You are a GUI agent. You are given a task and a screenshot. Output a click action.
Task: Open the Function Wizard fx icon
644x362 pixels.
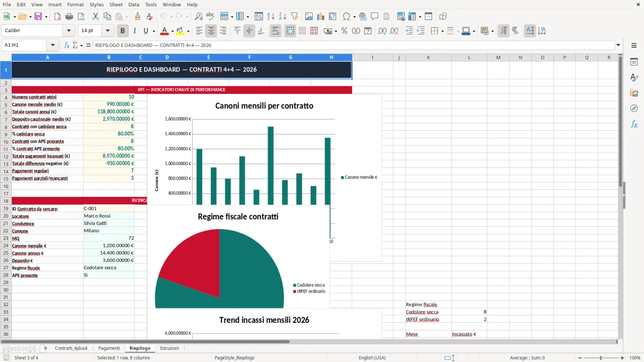67,46
